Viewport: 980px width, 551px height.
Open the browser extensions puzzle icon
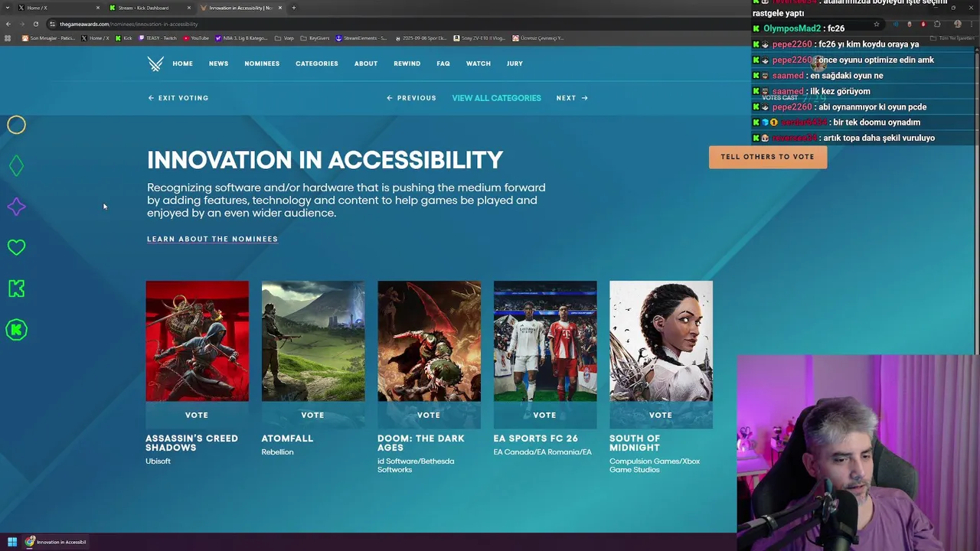coord(937,24)
